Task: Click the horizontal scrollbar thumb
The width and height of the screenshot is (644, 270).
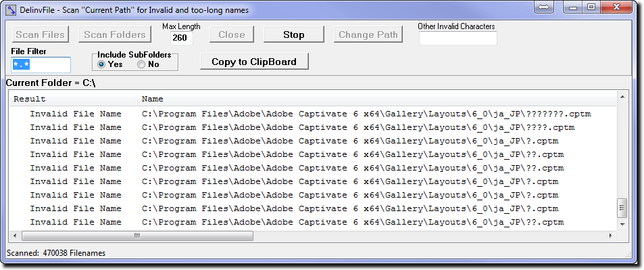Action: (137, 236)
